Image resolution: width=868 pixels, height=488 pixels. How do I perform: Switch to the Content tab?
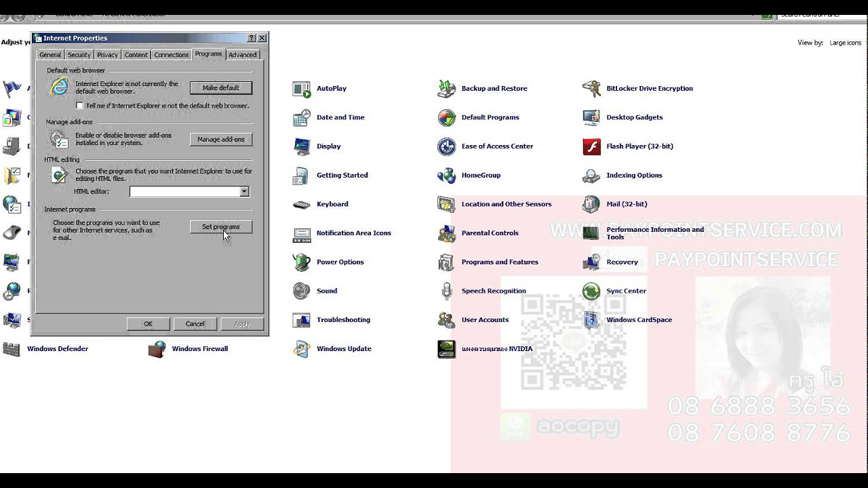click(136, 55)
